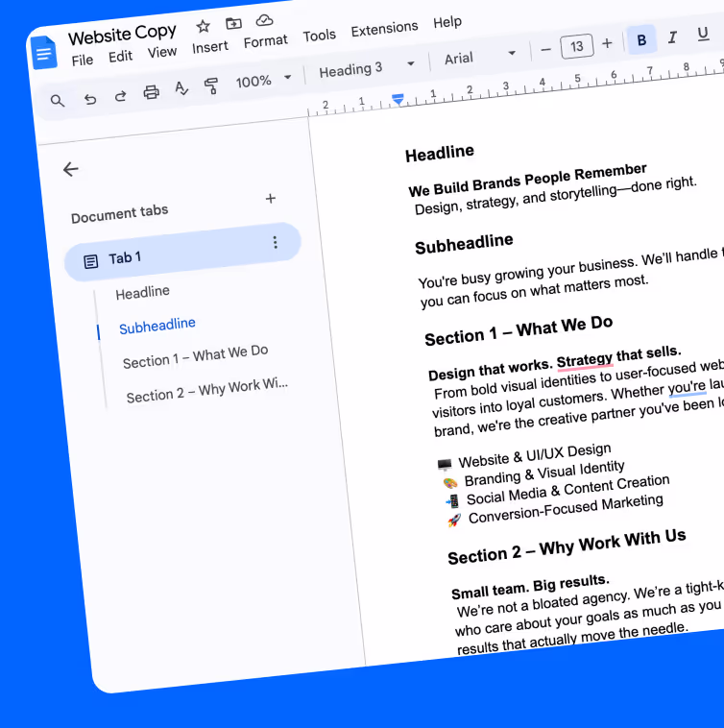Click 'Section 2 – Why Work With Us' heading
724x728 pixels.
pyautogui.click(x=567, y=547)
